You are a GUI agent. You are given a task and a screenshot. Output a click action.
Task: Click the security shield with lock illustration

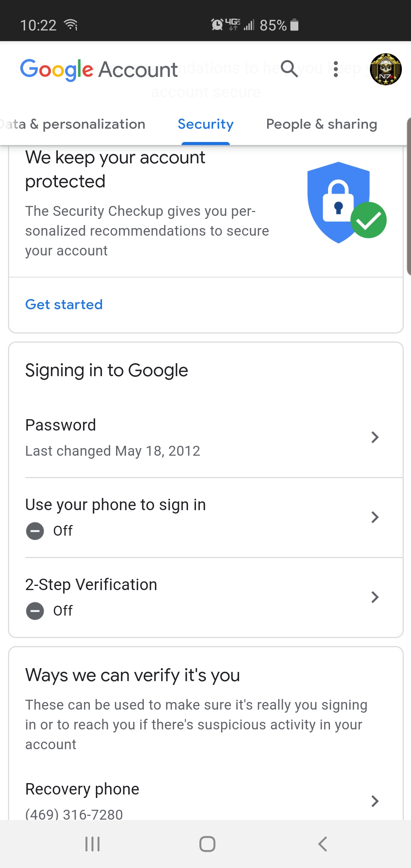point(338,202)
